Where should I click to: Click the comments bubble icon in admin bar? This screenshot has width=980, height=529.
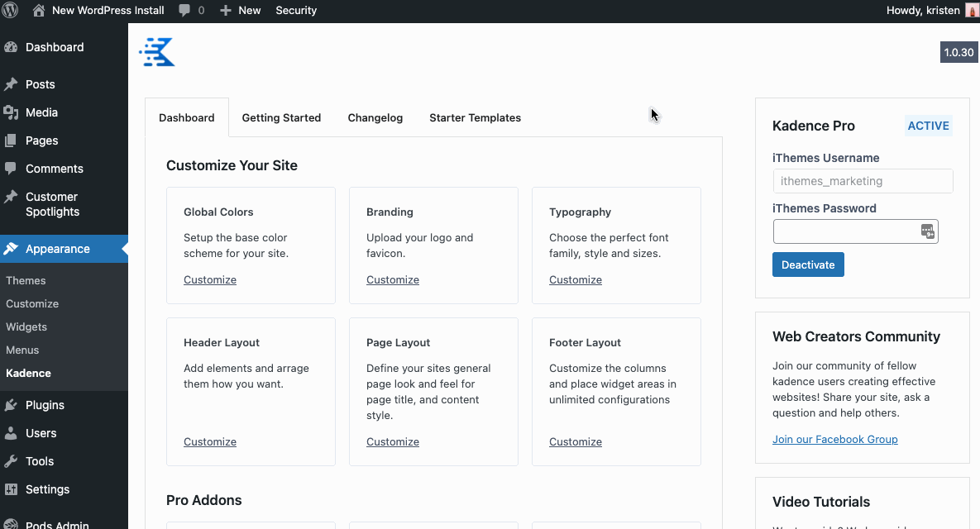[x=184, y=11]
